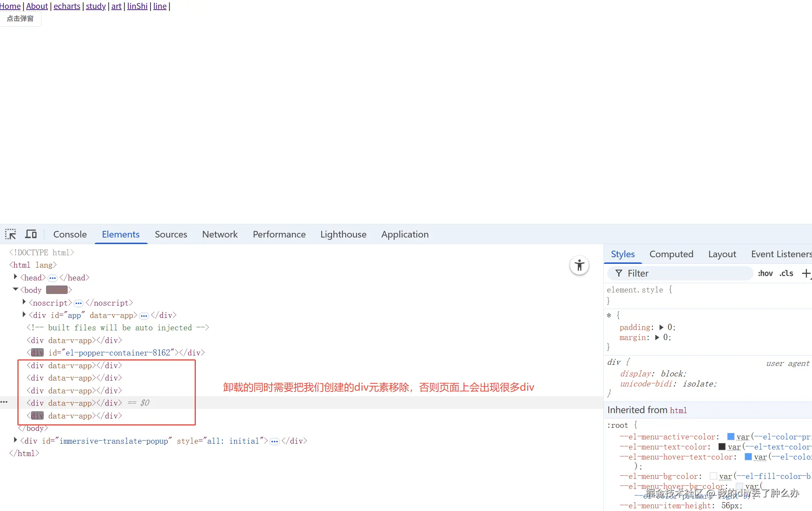Collapse the body node arrow
The image size is (812, 511).
point(15,289)
